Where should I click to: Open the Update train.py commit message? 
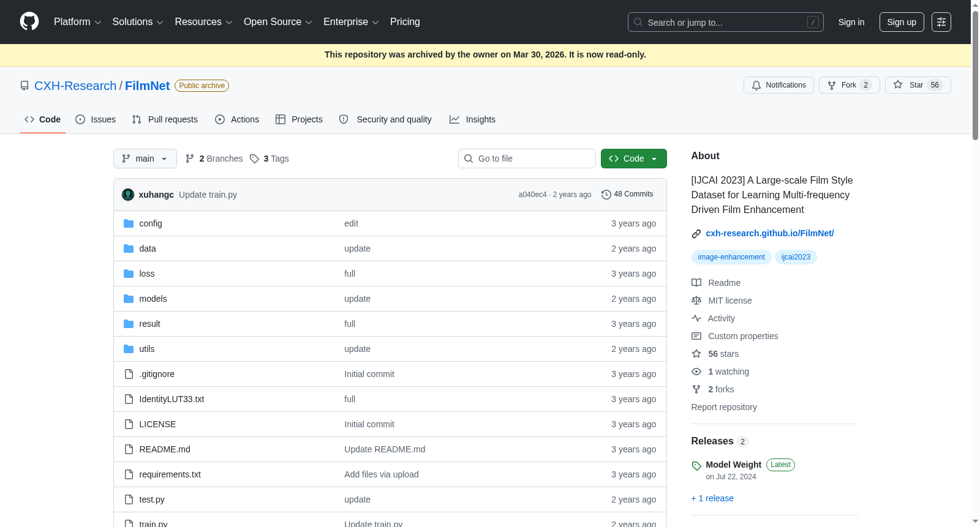click(208, 195)
